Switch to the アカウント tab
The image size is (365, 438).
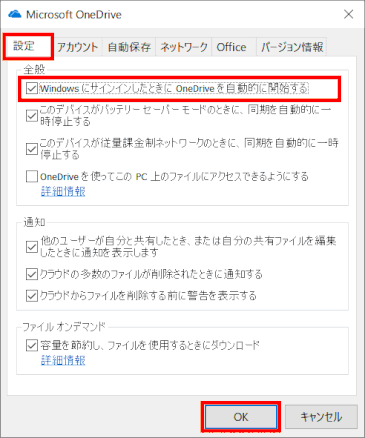tap(78, 47)
